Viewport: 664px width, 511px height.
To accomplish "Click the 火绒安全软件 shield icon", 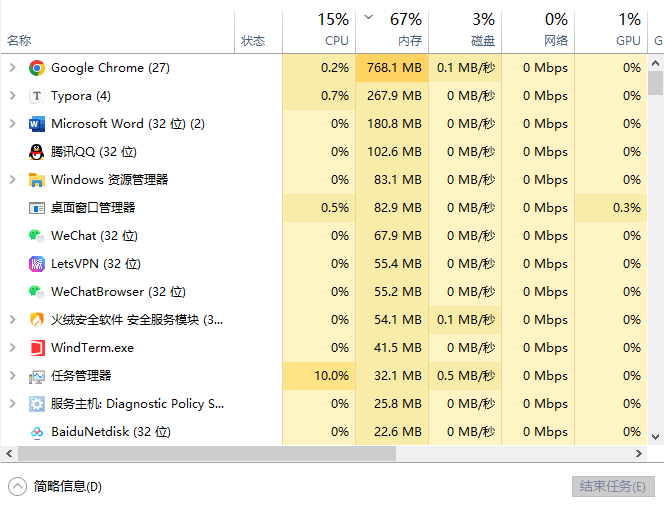I will coord(37,320).
